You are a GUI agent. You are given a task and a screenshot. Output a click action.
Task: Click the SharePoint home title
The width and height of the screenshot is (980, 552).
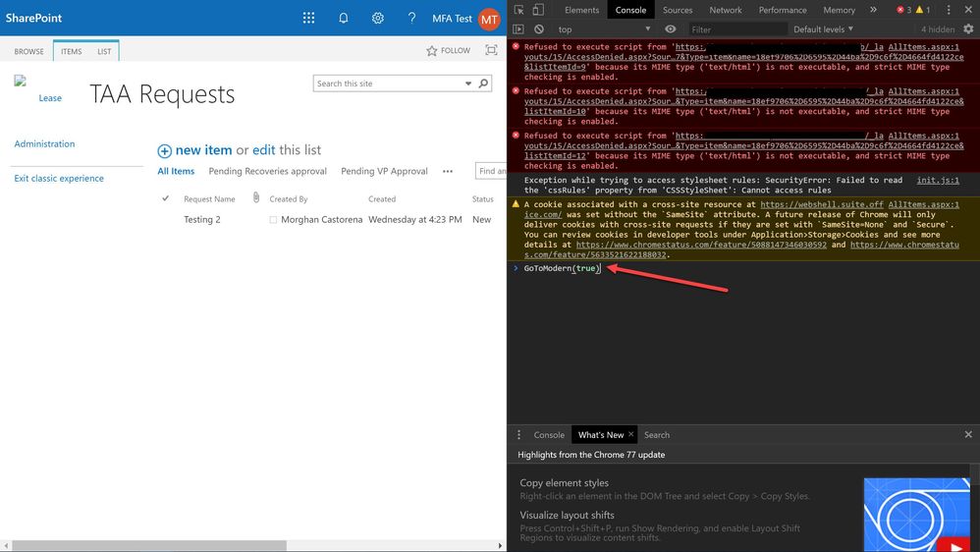[x=33, y=18]
